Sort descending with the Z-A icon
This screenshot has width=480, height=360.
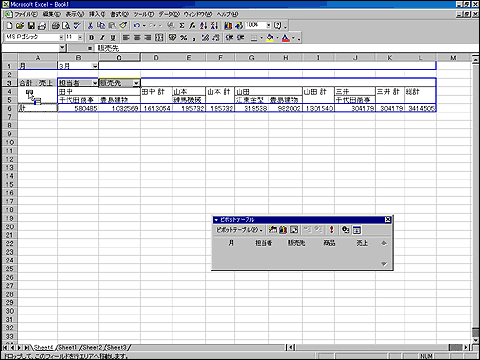pos(214,26)
